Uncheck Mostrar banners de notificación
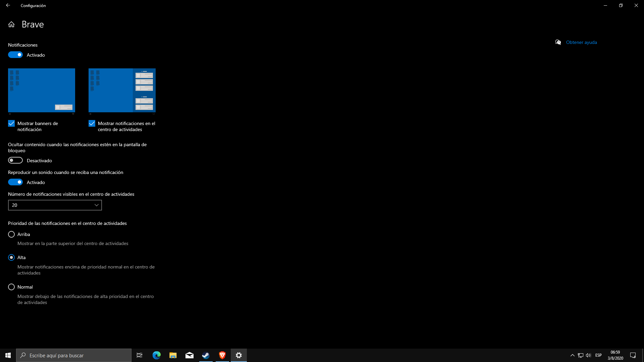The height and width of the screenshot is (362, 644). coord(11,123)
